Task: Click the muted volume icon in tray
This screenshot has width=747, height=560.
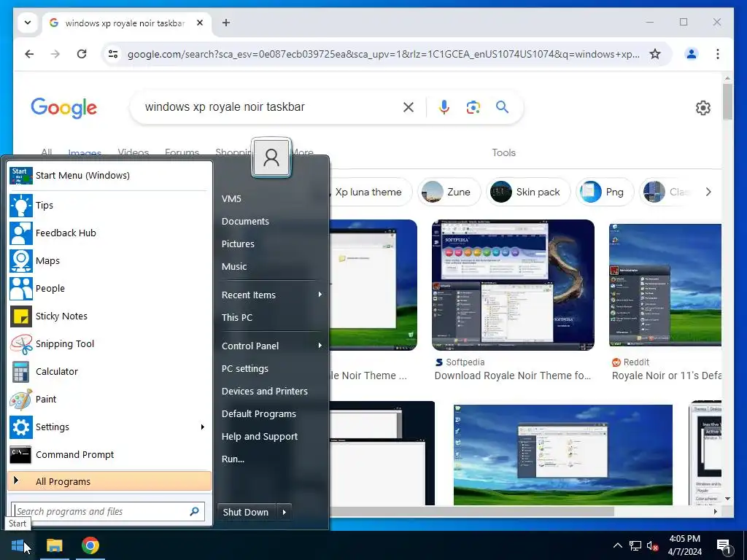Action: 652,545
